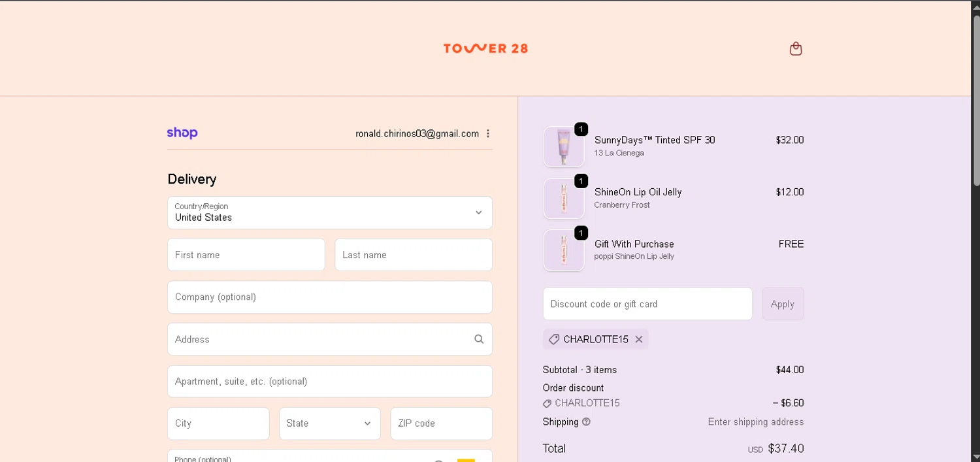Click the Discount code or gift card field
Image resolution: width=980 pixels, height=462 pixels.
(x=647, y=304)
